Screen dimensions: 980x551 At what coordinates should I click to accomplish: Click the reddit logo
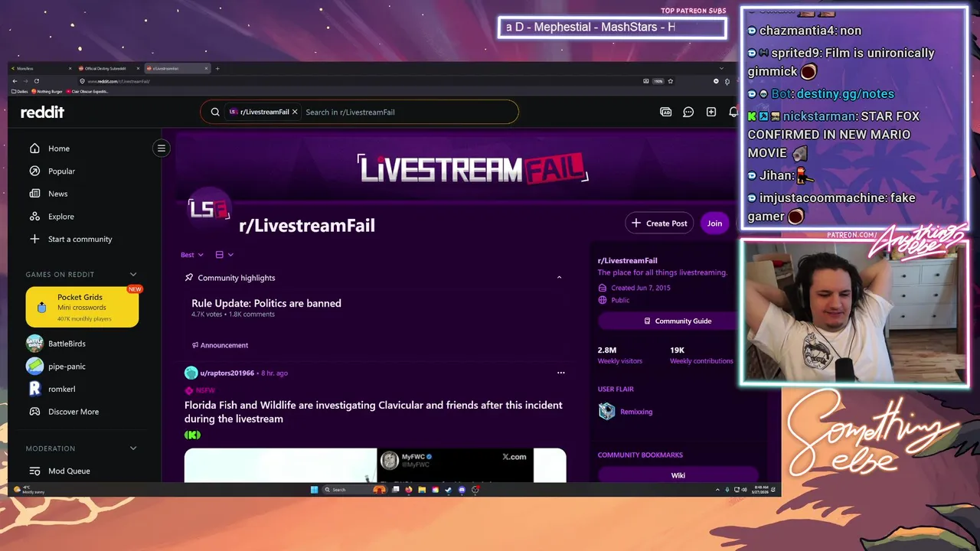(x=42, y=112)
